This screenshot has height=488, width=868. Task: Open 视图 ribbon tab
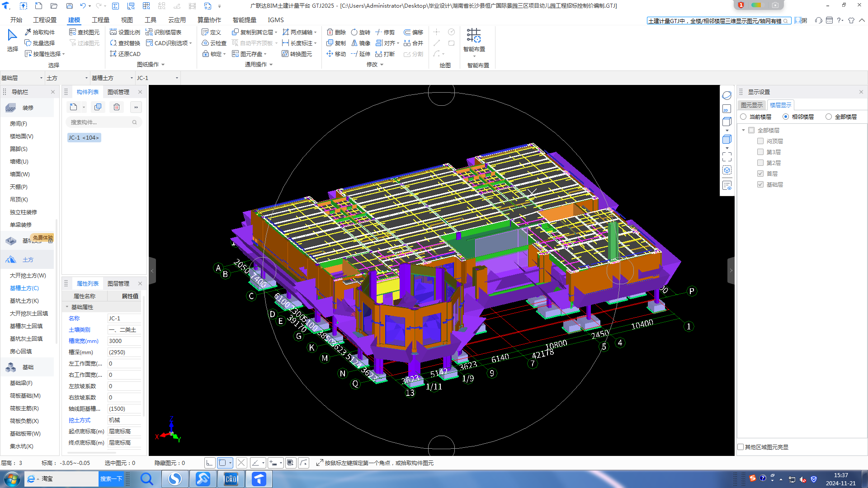tap(127, 20)
